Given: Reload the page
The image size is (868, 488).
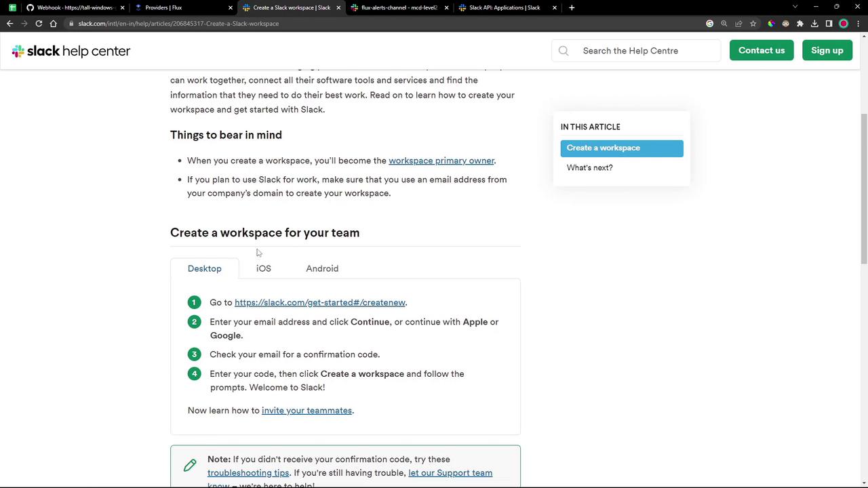Looking at the screenshot, I should click(39, 24).
